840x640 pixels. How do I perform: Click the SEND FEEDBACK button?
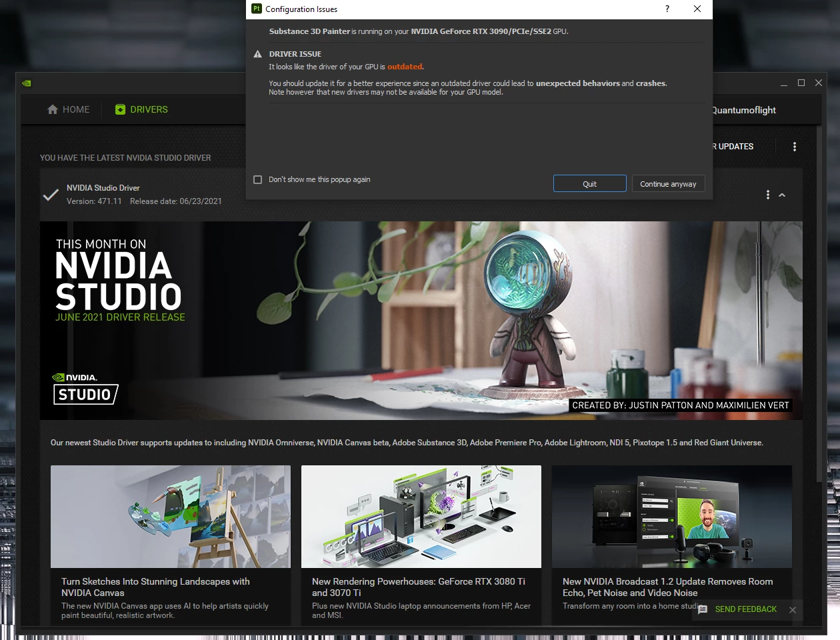pyautogui.click(x=745, y=609)
